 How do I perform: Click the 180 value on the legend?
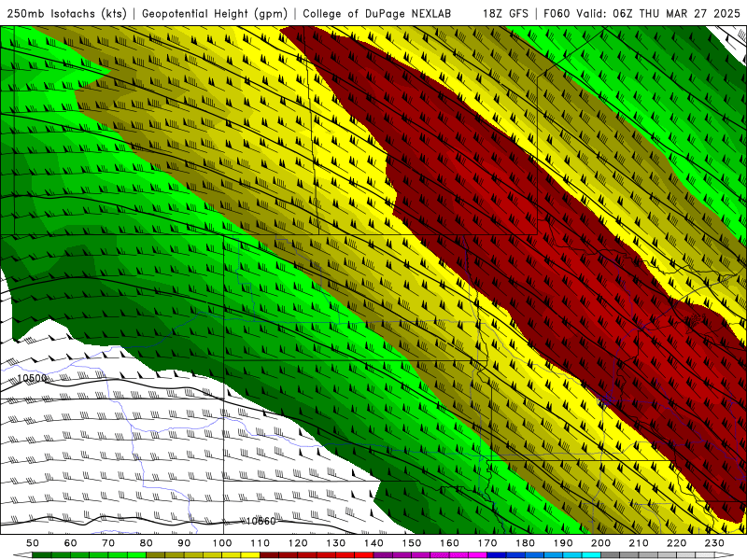click(525, 543)
